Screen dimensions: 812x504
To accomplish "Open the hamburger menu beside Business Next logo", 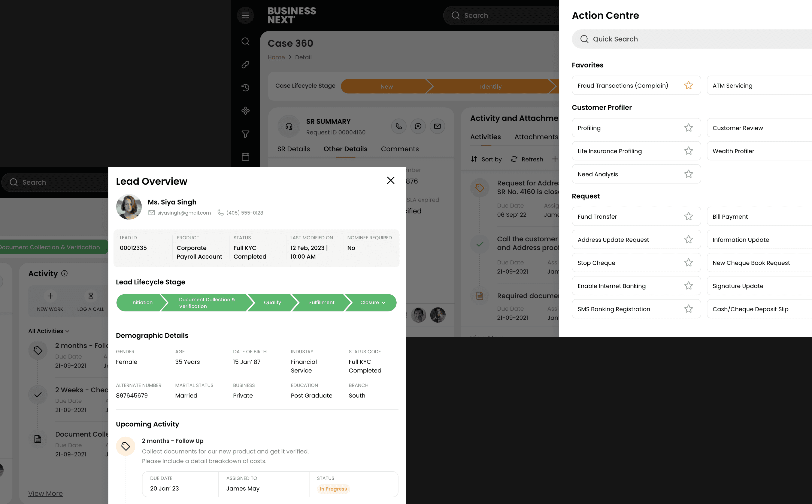I will pos(245,15).
